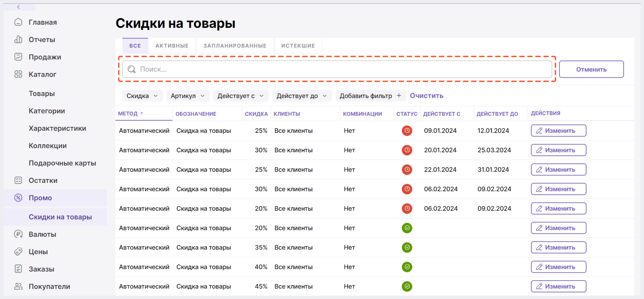Image resolution: width=644 pixels, height=299 pixels.
Task: Click the Главная home icon
Action: [18, 22]
